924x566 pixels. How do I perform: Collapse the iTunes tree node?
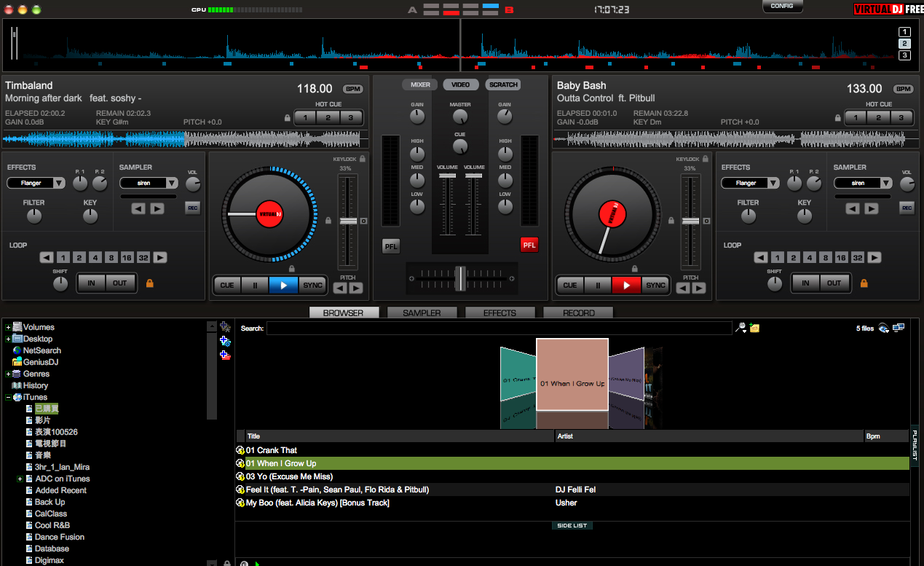8,397
